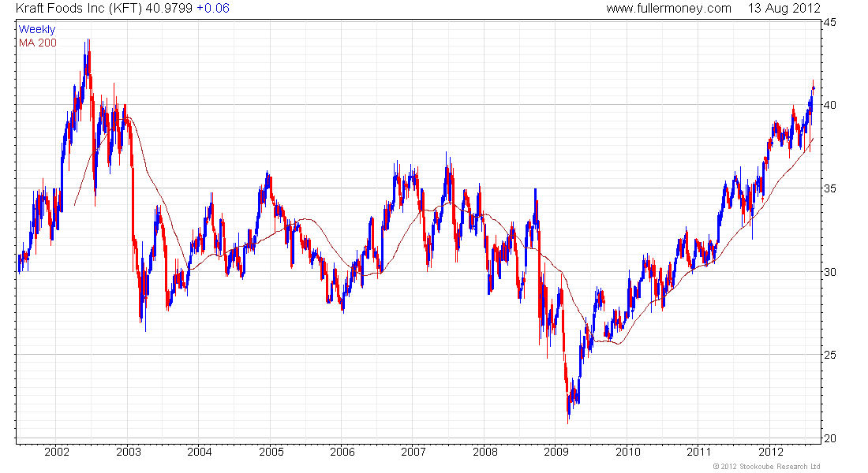Screen dimensions: 868x473
Task: Select the price value 40.9799 in the header
Action: pos(169,9)
